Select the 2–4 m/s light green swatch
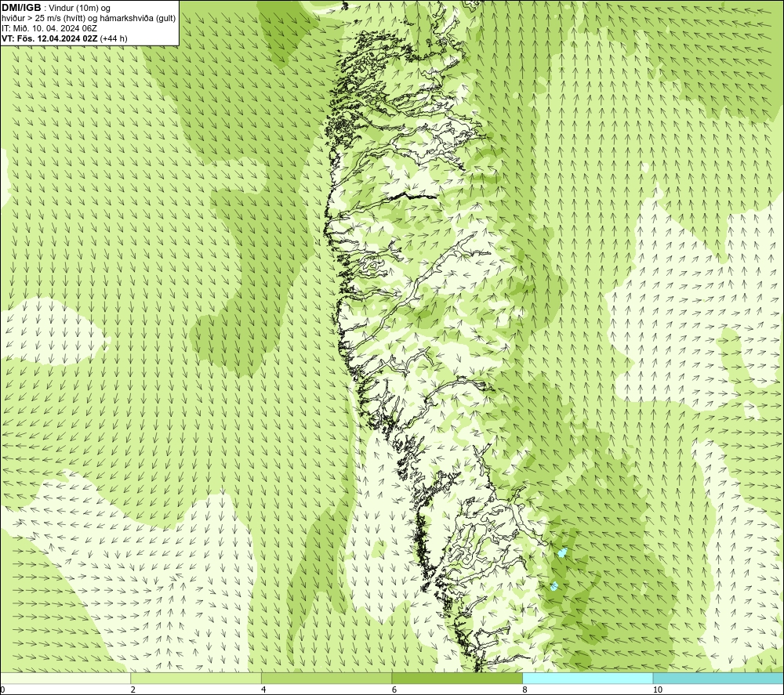784x695 pixels. pyautogui.click(x=196, y=678)
